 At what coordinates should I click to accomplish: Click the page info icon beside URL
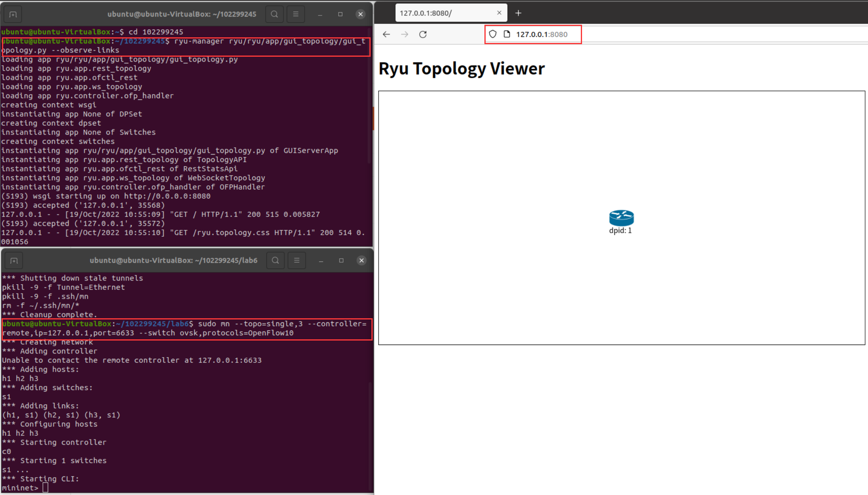click(507, 34)
